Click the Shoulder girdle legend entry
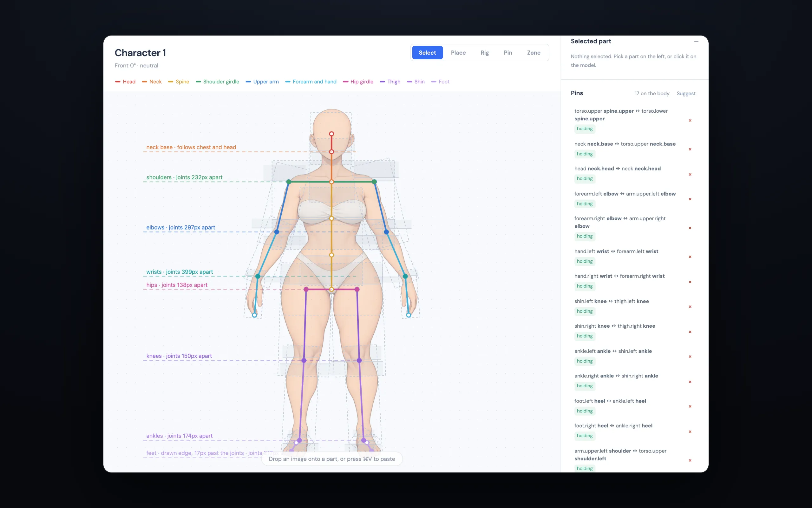This screenshot has height=508, width=812. [217, 82]
